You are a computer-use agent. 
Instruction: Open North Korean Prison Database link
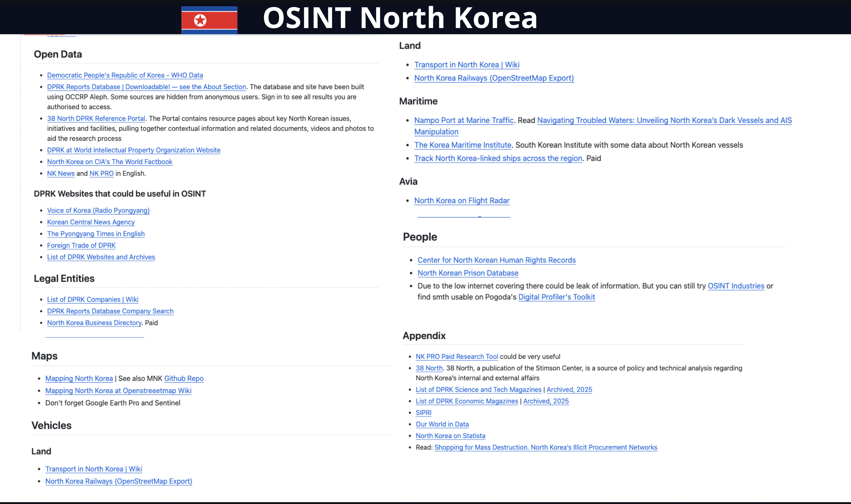tap(468, 273)
